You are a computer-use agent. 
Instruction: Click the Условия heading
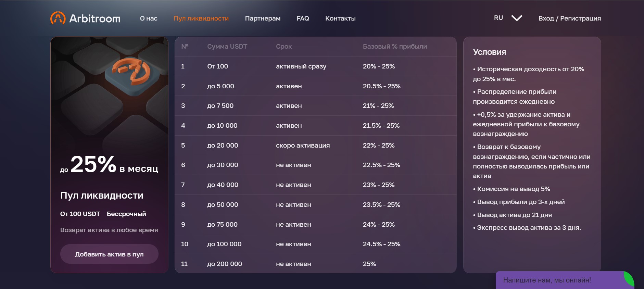pos(489,52)
